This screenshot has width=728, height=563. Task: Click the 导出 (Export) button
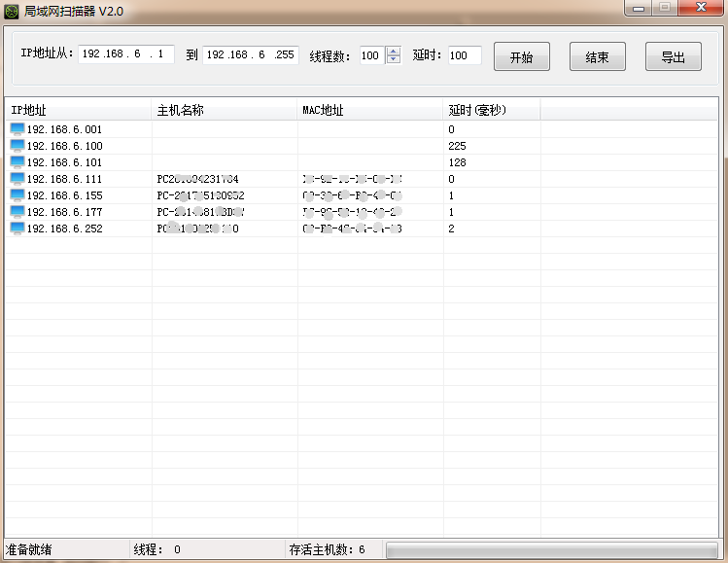click(x=673, y=56)
